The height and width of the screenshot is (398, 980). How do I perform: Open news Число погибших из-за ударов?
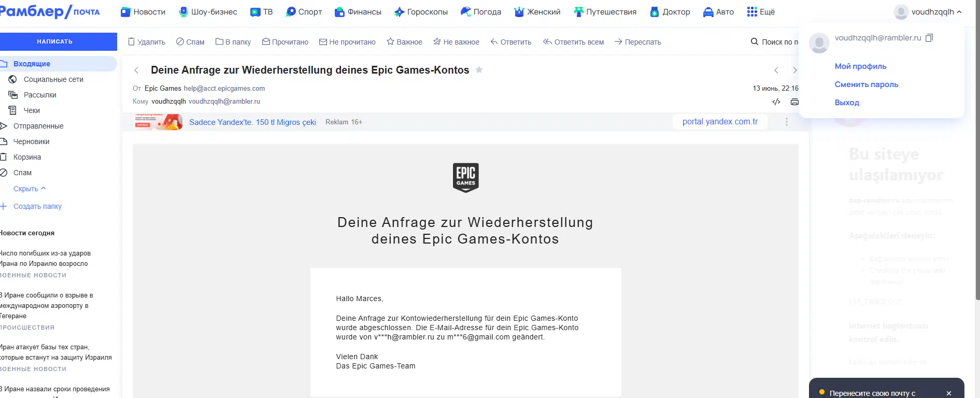[45, 259]
